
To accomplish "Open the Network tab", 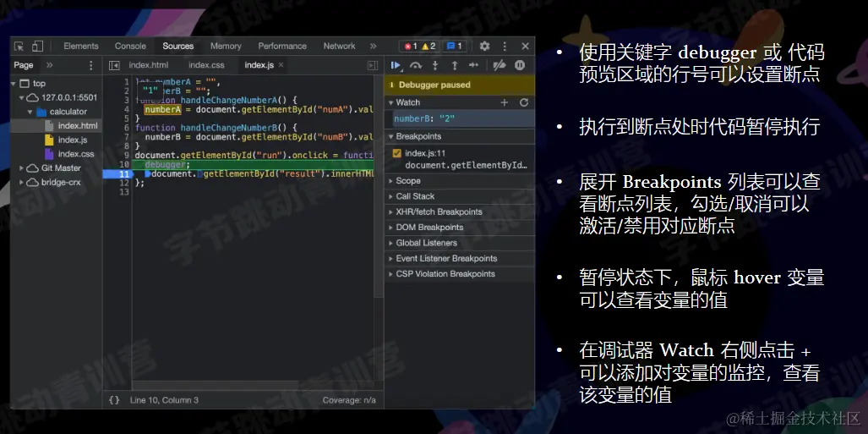I will (x=339, y=47).
